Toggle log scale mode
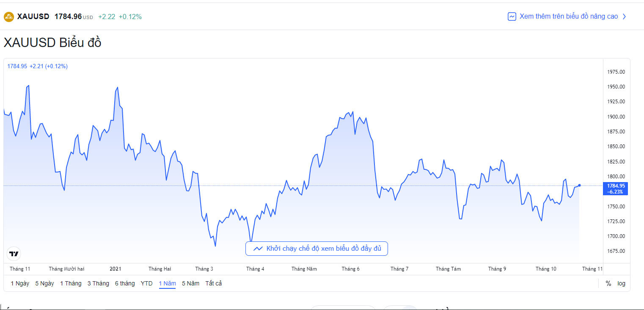 621,283
